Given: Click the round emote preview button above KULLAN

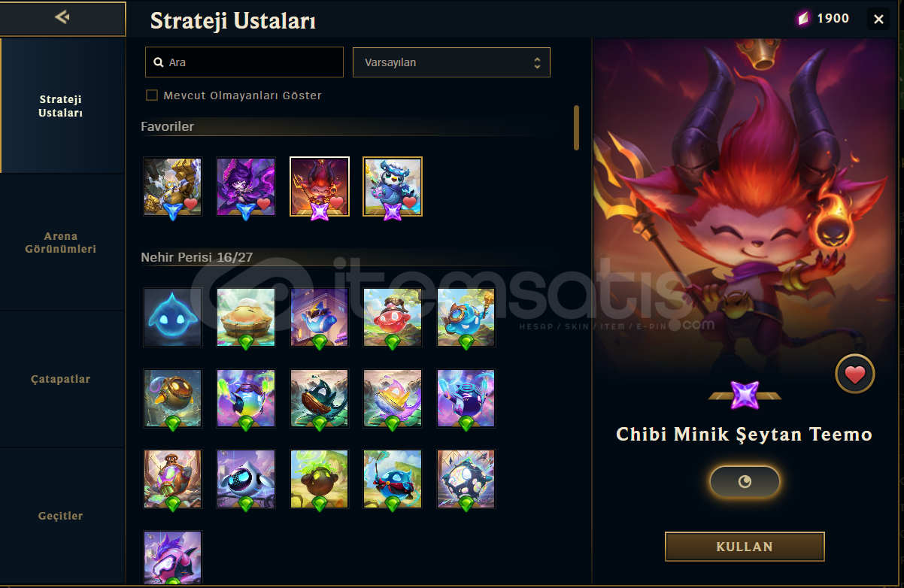Looking at the screenshot, I should [745, 482].
